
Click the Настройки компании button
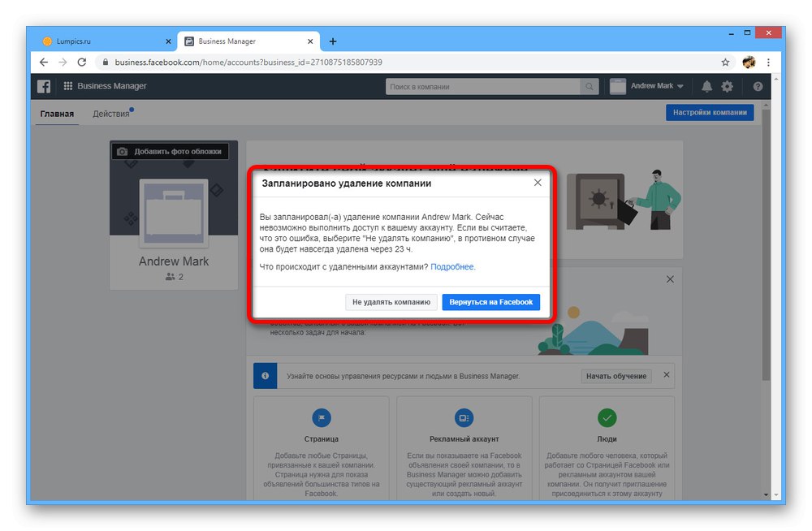coord(710,112)
